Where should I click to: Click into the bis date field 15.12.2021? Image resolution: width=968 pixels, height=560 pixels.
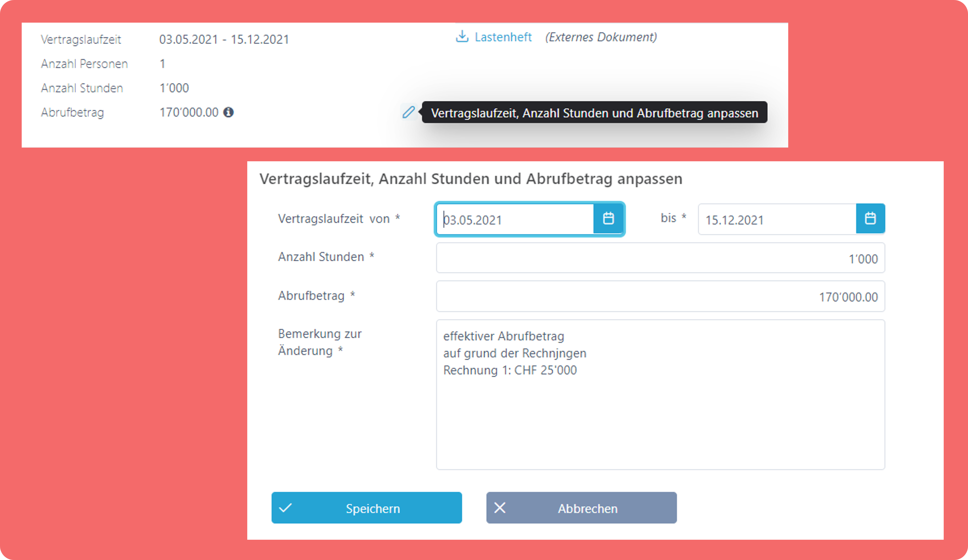(777, 219)
